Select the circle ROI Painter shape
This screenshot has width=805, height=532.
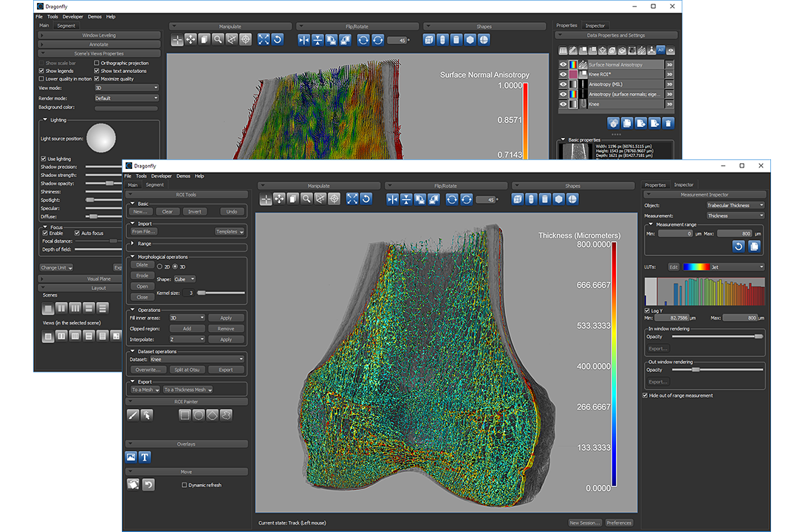199,415
